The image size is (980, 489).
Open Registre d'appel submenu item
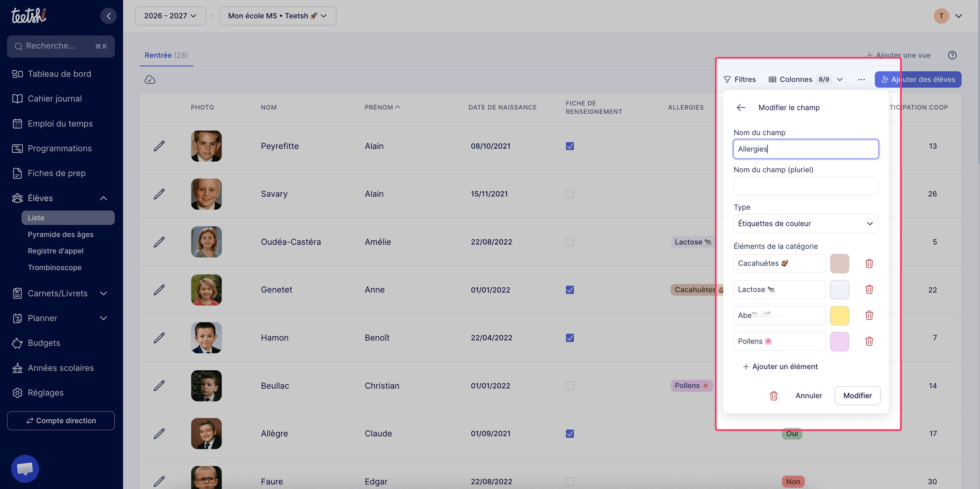click(x=56, y=251)
